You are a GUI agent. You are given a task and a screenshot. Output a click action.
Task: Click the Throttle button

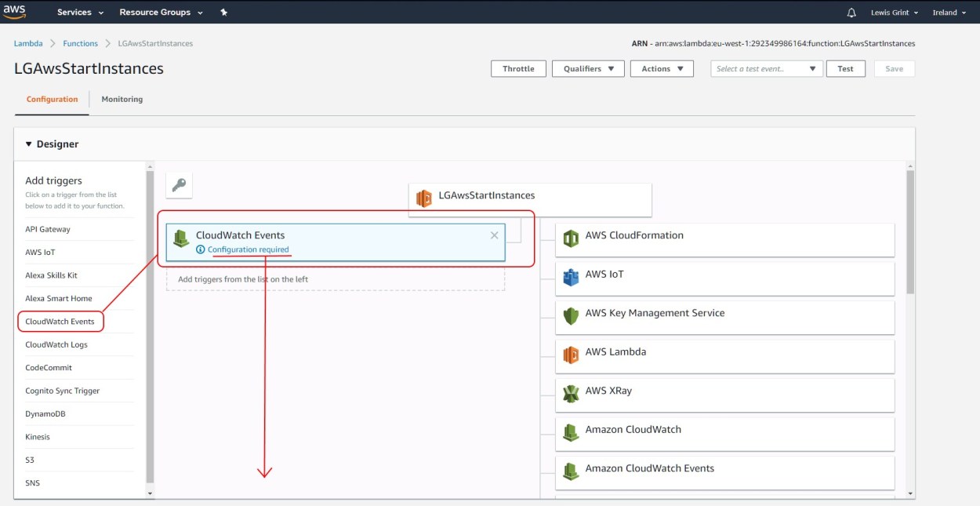click(x=518, y=68)
